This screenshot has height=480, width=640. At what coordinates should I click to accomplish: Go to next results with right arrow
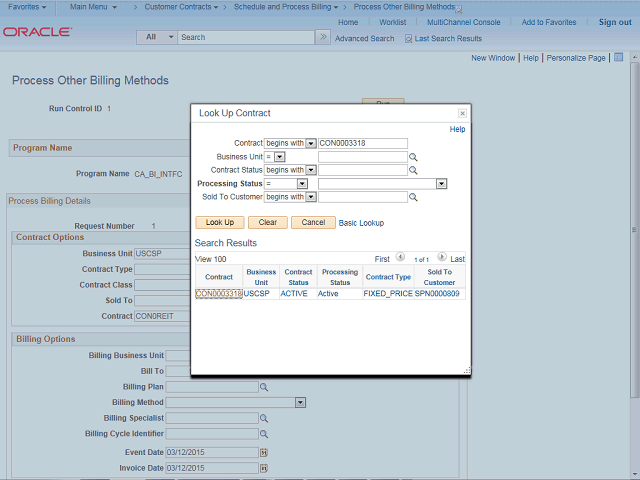click(x=442, y=258)
